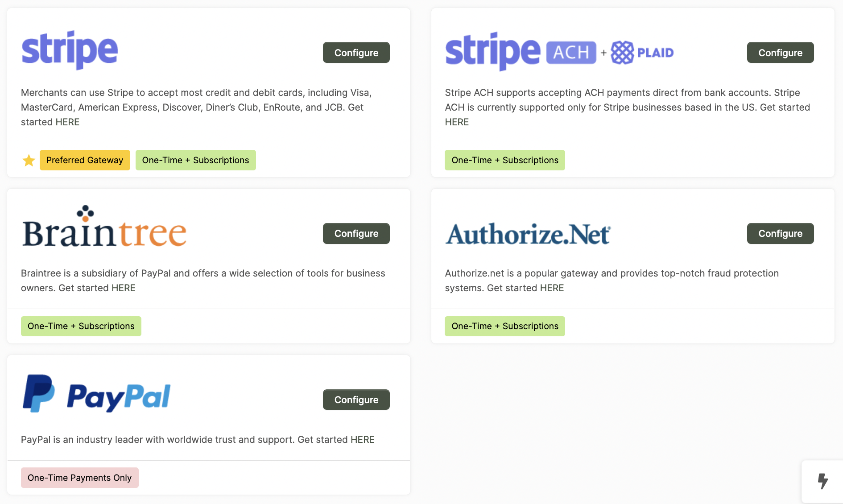Click Stripe's One-Time + Subscriptions tag
This screenshot has width=843, height=504.
click(195, 160)
